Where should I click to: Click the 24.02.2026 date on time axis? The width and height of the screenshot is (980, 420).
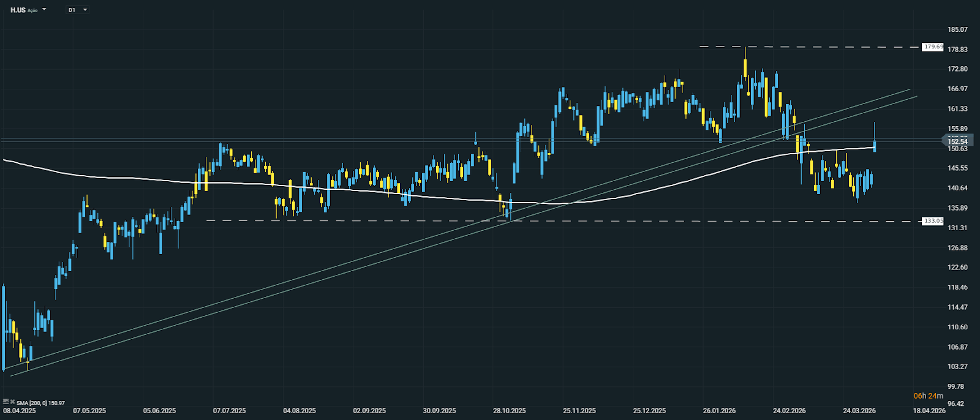[789, 411]
